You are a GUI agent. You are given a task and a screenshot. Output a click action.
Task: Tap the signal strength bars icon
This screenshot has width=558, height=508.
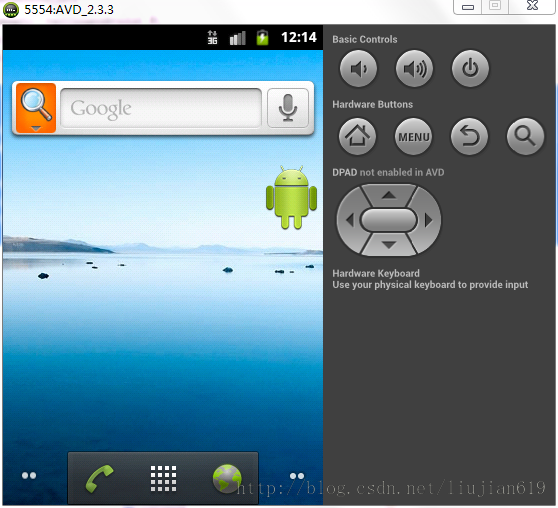click(x=238, y=38)
